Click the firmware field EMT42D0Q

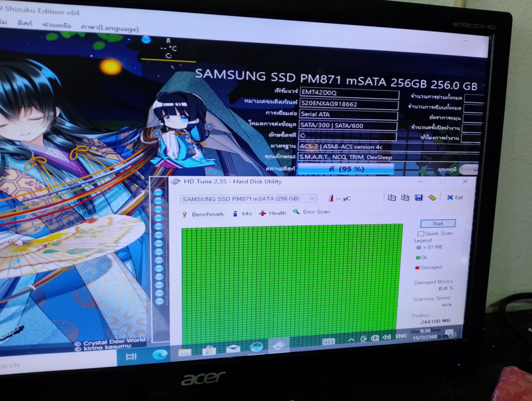(349, 93)
